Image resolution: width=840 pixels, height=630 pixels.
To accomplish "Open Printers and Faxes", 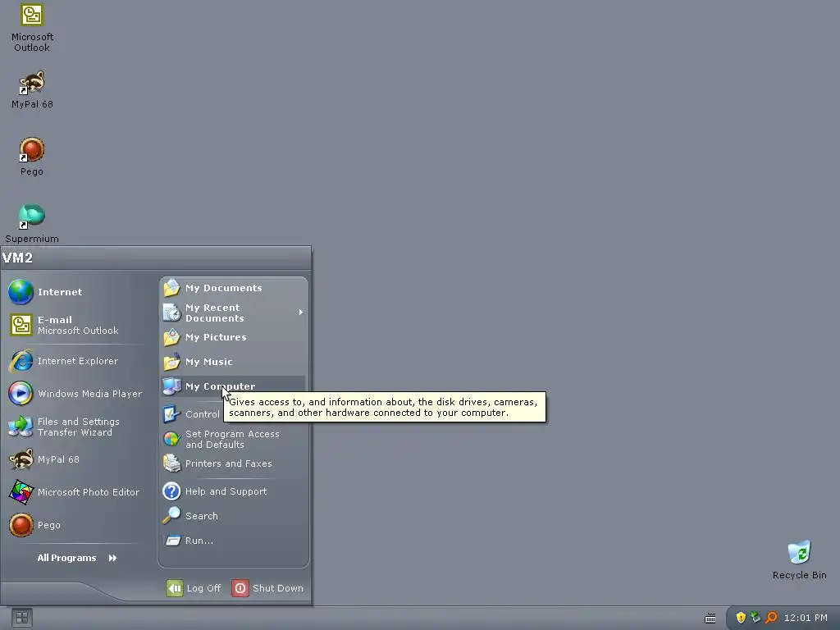I will click(233, 464).
